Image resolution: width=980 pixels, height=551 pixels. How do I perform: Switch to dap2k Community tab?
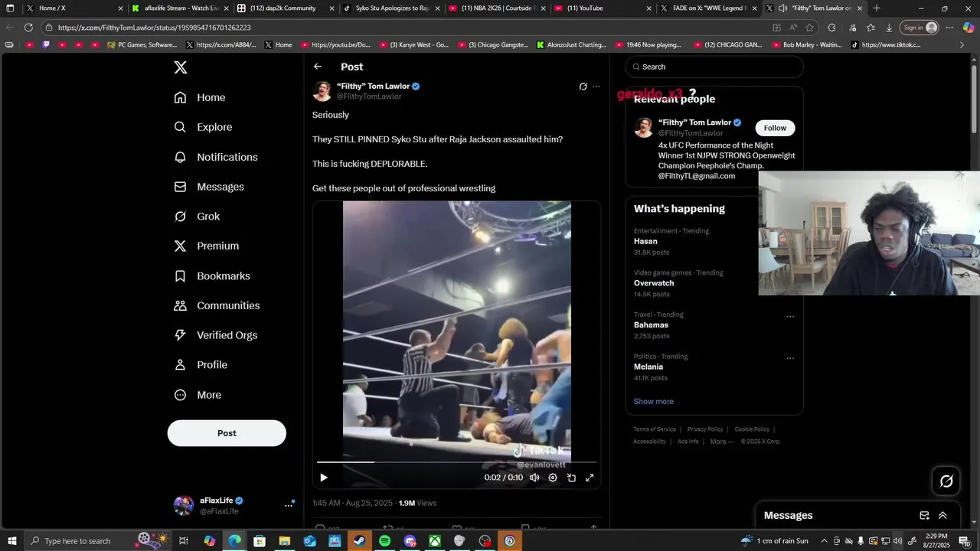point(286,8)
